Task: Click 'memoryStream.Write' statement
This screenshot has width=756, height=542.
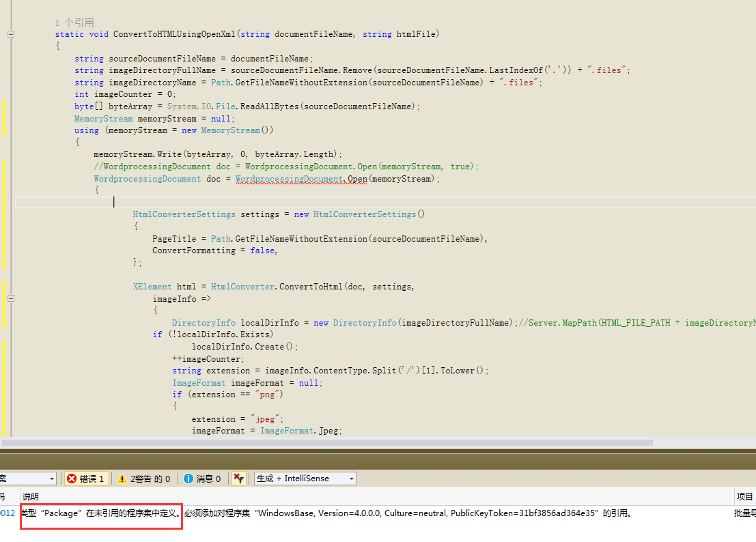Action: 218,155
